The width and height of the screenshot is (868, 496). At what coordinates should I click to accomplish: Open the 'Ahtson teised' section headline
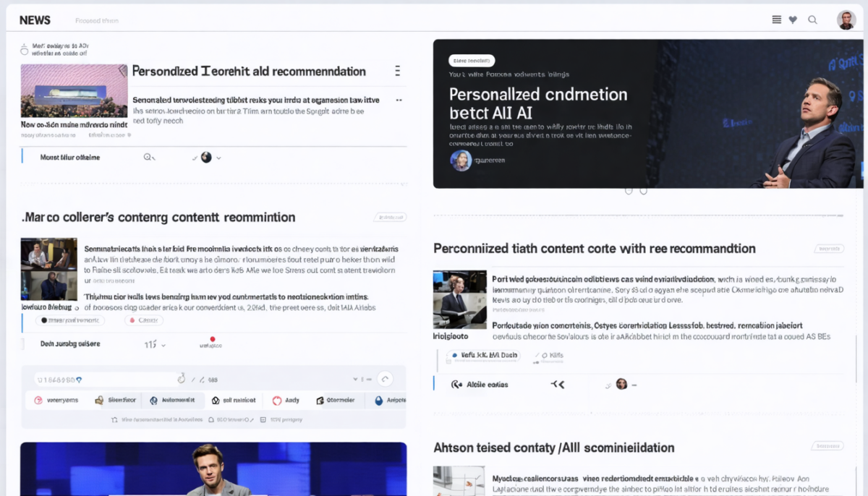[x=554, y=448]
